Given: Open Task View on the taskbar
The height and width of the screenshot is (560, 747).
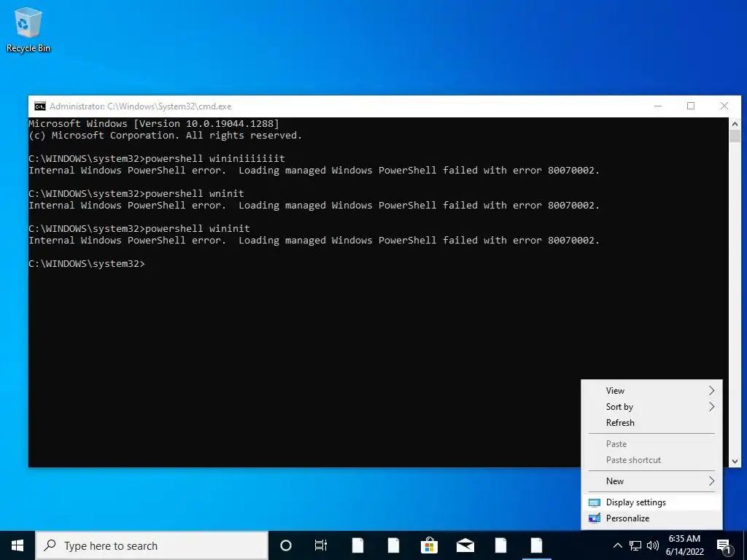Looking at the screenshot, I should tap(321, 545).
